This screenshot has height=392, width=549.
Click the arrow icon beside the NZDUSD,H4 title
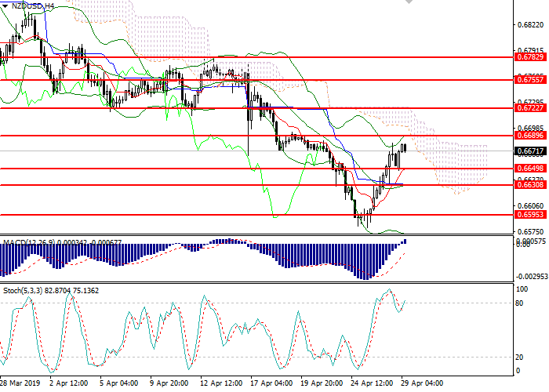tap(5, 6)
